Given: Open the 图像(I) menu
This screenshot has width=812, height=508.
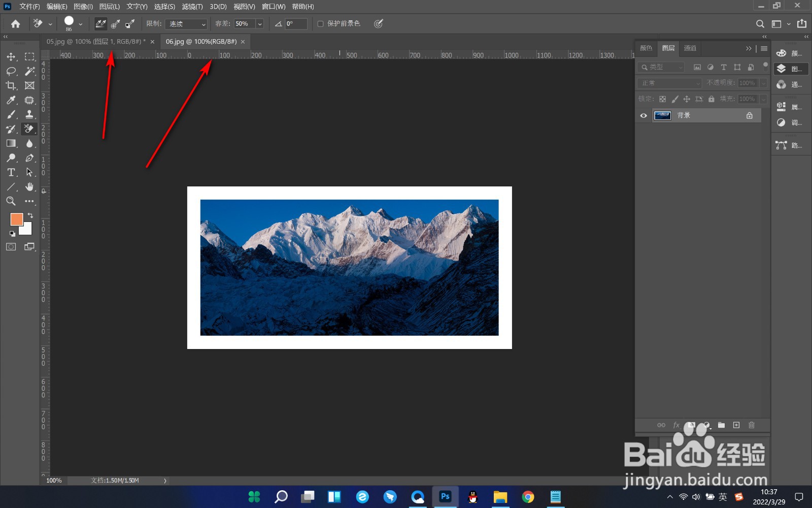Looking at the screenshot, I should coord(83,7).
